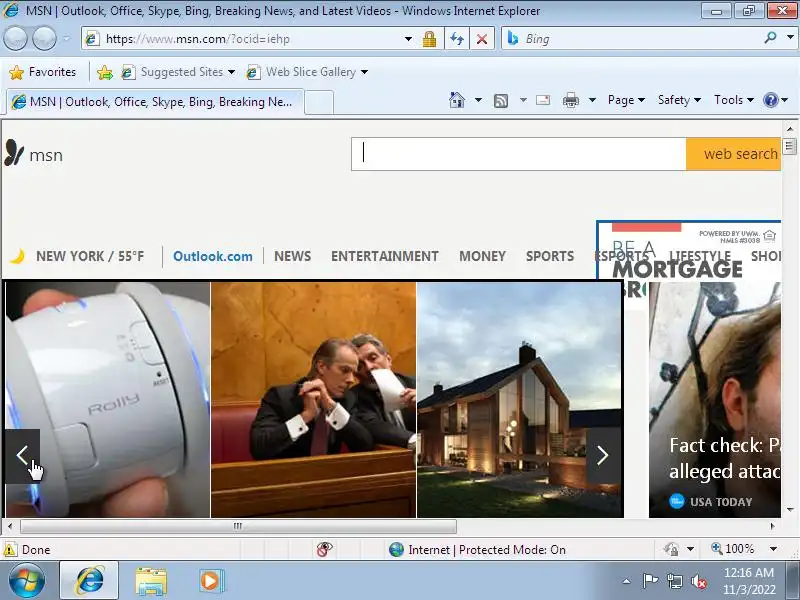Click the Print icon

click(x=570, y=101)
